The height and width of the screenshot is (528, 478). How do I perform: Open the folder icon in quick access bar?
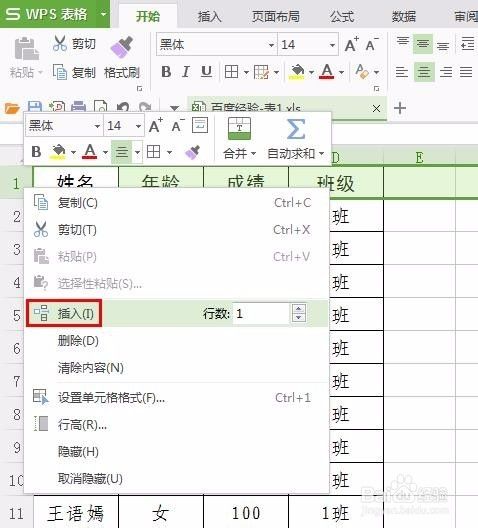[x=12, y=108]
